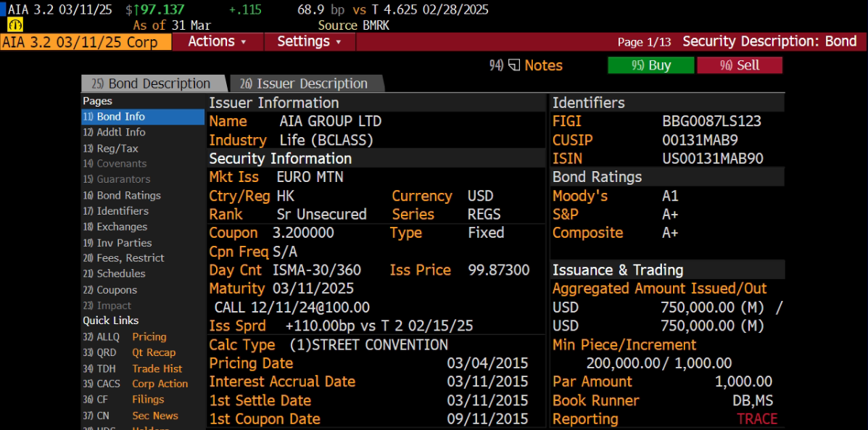Click the Mkt Iss value EURO MTN
Viewport: 868px width, 430px height.
point(310,177)
